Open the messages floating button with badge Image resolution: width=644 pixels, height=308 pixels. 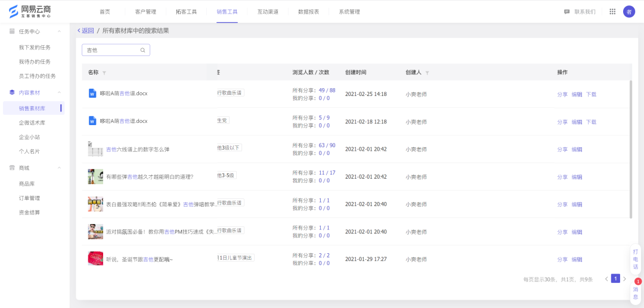(x=635, y=292)
